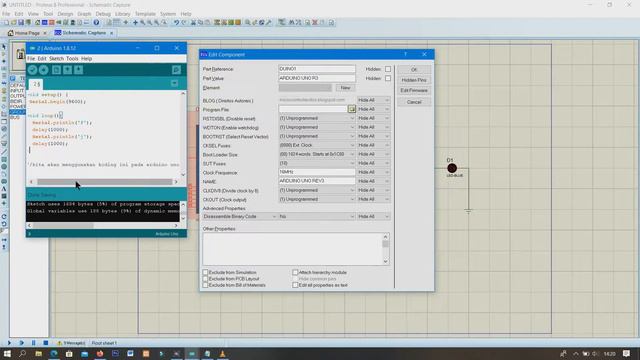Click the Verify button in Arduino IDE
Image resolution: width=640 pixels, height=360 pixels.
pyautogui.click(x=33, y=70)
